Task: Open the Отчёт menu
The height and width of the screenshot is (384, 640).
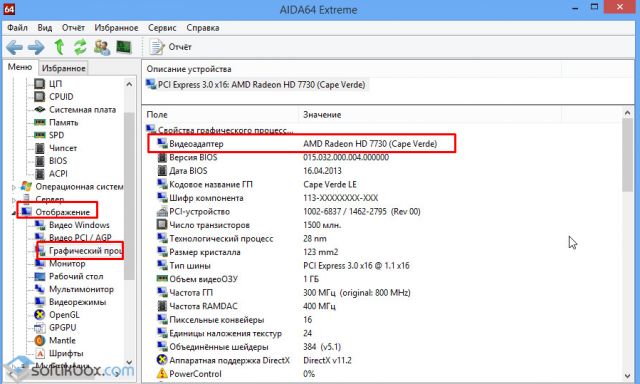Action: pos(73,28)
